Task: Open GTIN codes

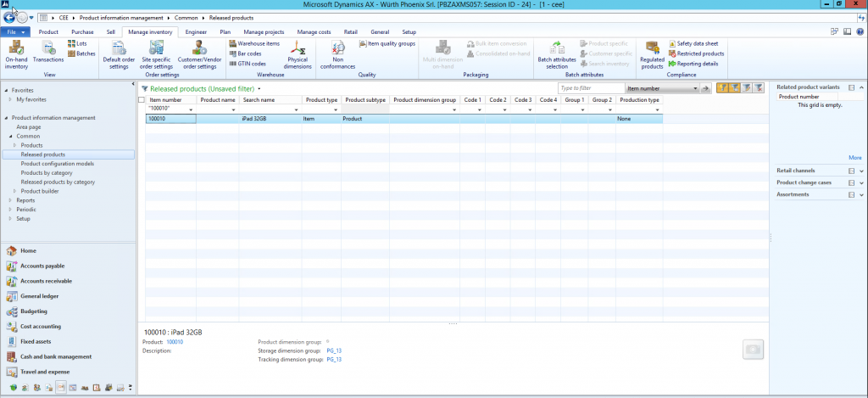Action: 248,64
